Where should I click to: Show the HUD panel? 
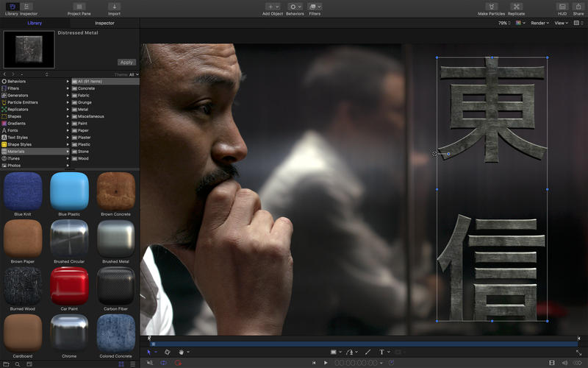[562, 7]
